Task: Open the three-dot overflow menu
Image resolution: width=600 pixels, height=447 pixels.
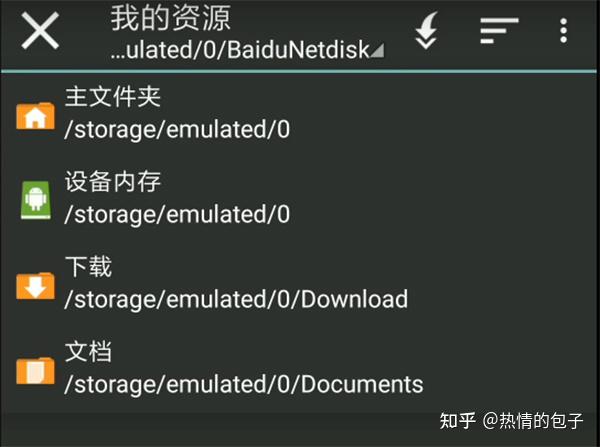Action: [x=563, y=31]
